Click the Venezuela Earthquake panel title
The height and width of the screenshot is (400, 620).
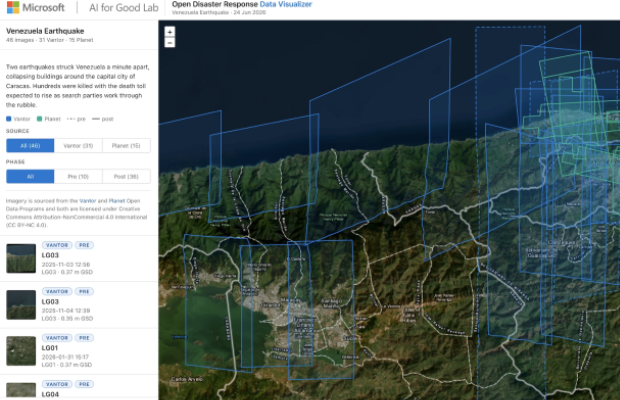pos(45,31)
